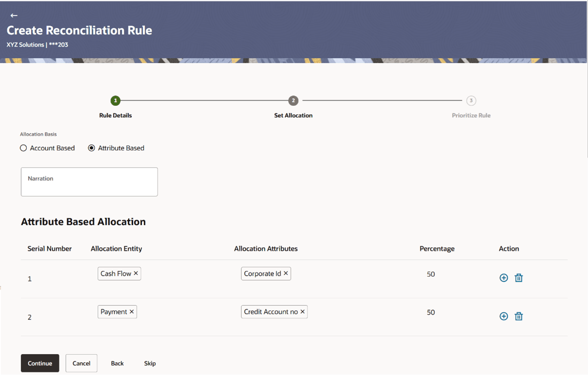Edit percentage 50 in Payment row
The height and width of the screenshot is (375, 588).
point(431,313)
